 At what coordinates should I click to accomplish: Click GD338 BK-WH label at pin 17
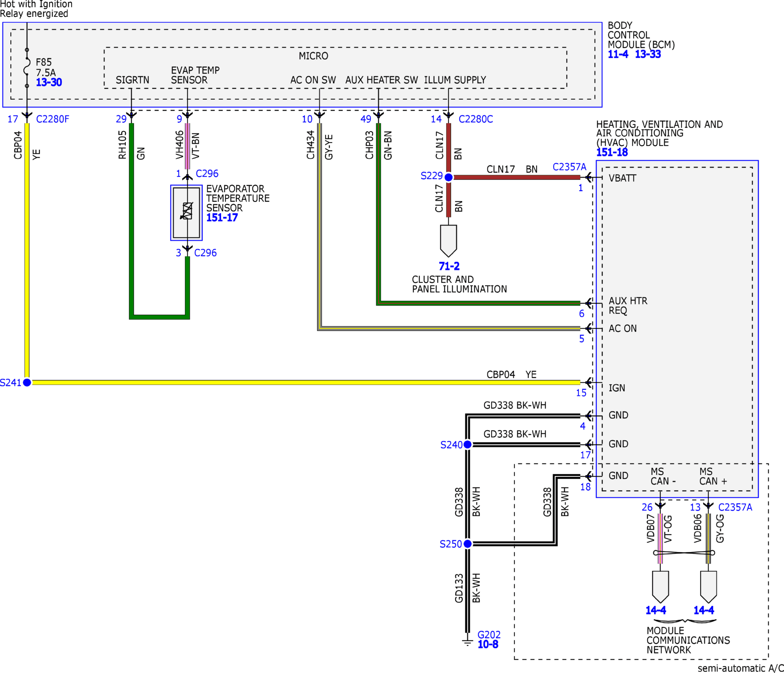515,434
